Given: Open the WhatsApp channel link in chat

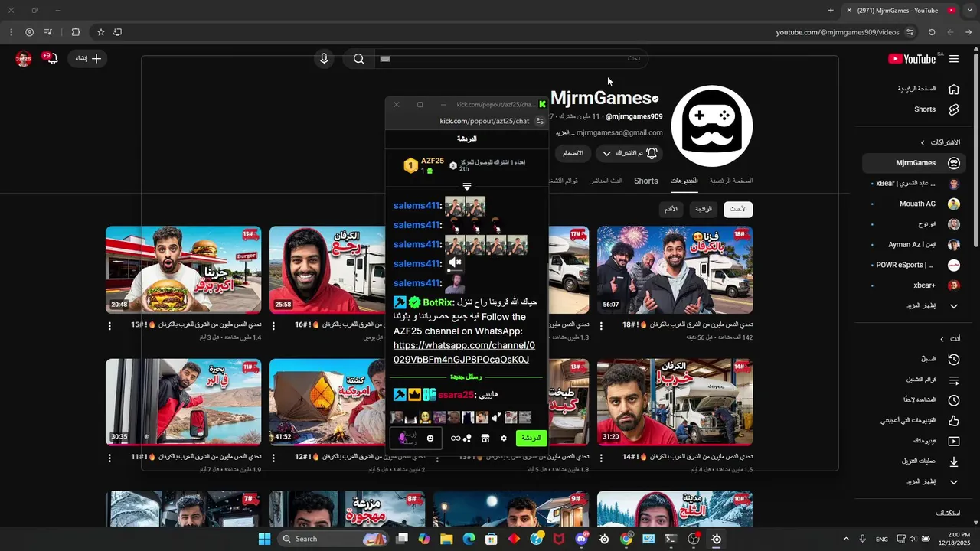Looking at the screenshot, I should pos(462,352).
